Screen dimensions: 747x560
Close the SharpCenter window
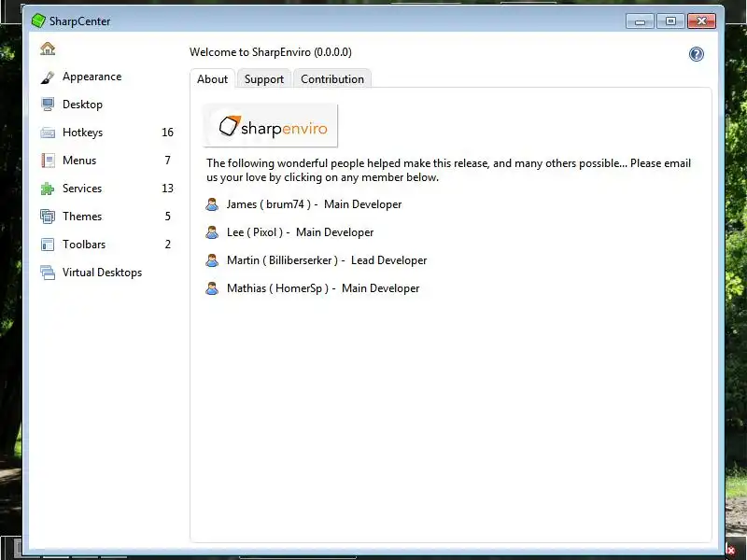click(701, 21)
